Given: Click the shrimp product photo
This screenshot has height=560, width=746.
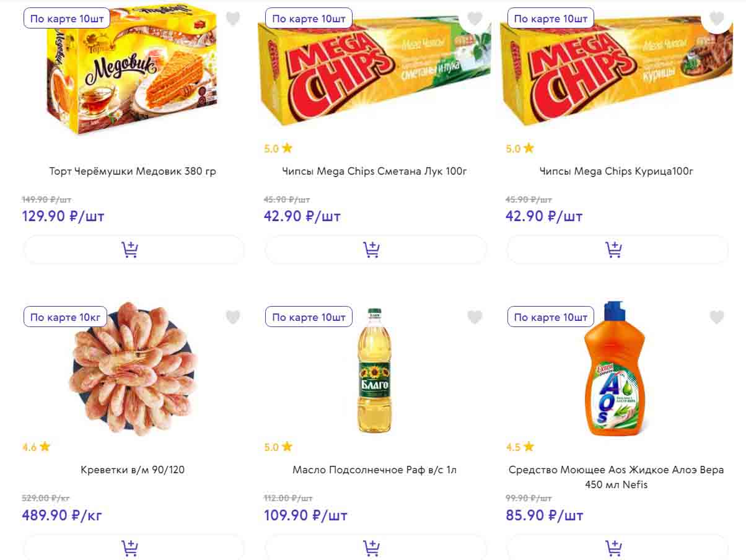Looking at the screenshot, I should (133, 369).
